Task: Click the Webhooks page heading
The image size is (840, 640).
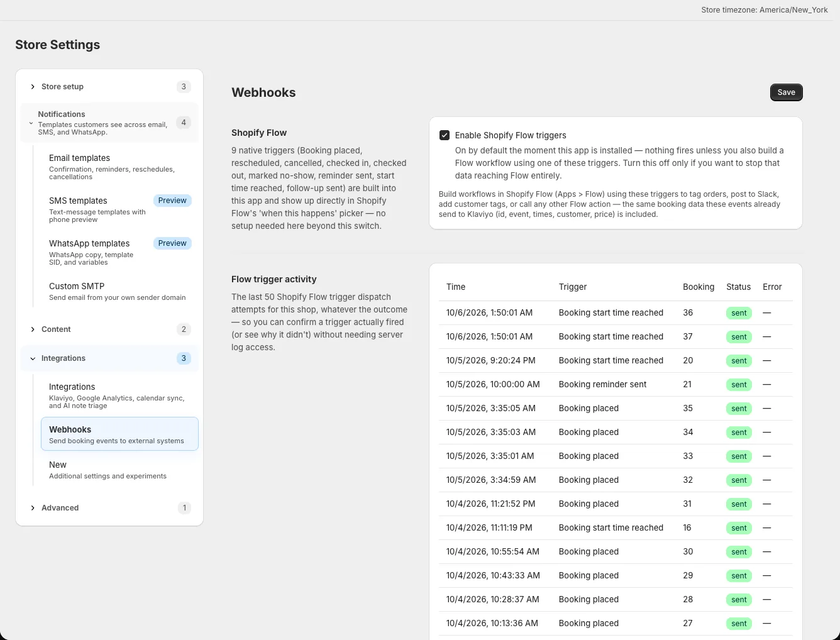Action: pyautogui.click(x=263, y=92)
